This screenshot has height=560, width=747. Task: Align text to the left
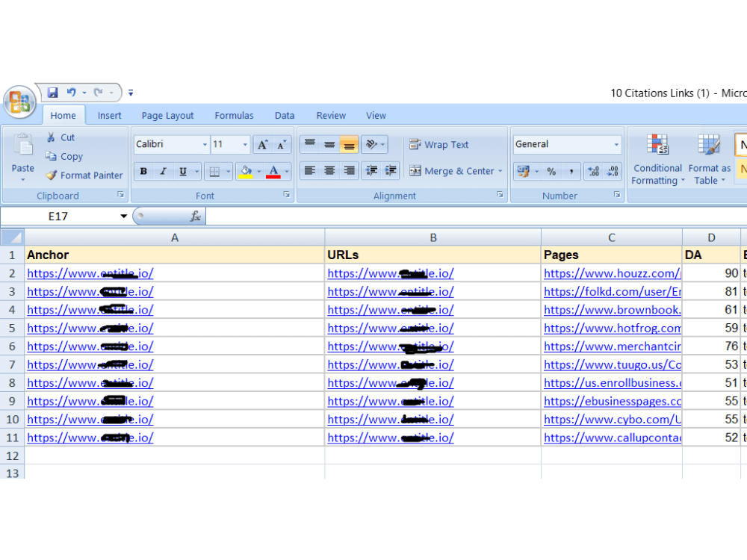click(x=310, y=170)
